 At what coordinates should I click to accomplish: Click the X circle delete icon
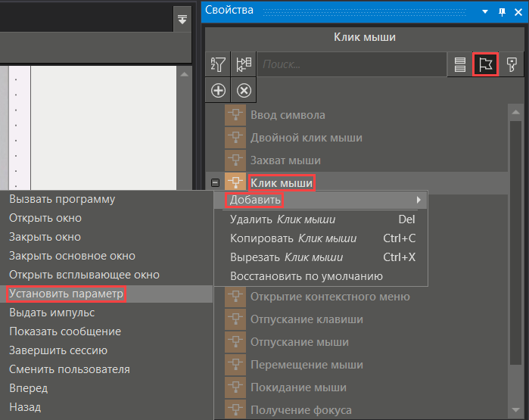(x=244, y=90)
